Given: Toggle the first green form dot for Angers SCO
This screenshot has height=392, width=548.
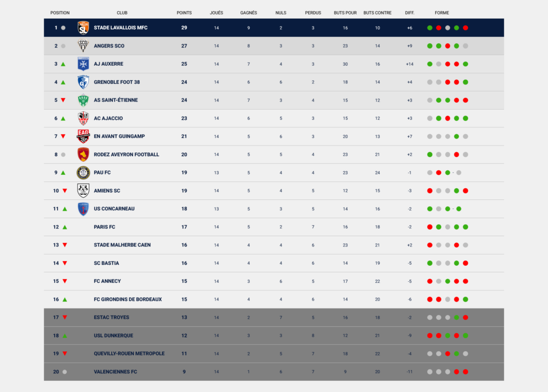Looking at the screenshot, I should tap(430, 46).
